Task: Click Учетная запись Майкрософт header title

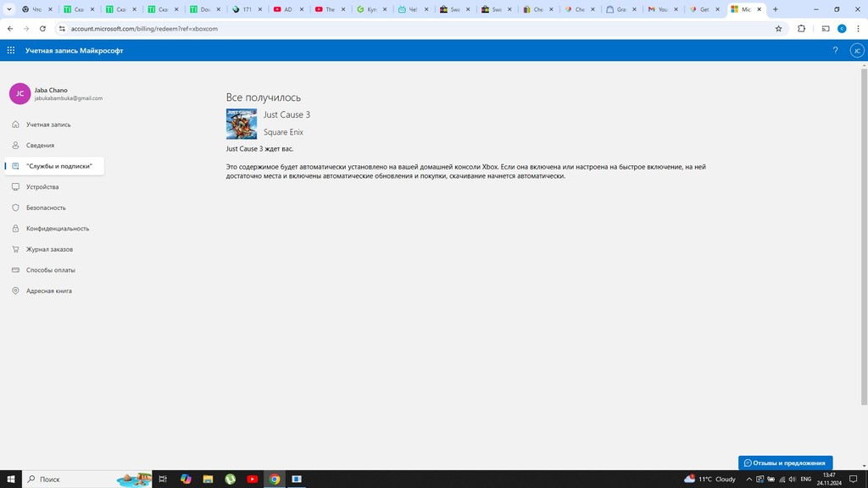Action: (75, 50)
